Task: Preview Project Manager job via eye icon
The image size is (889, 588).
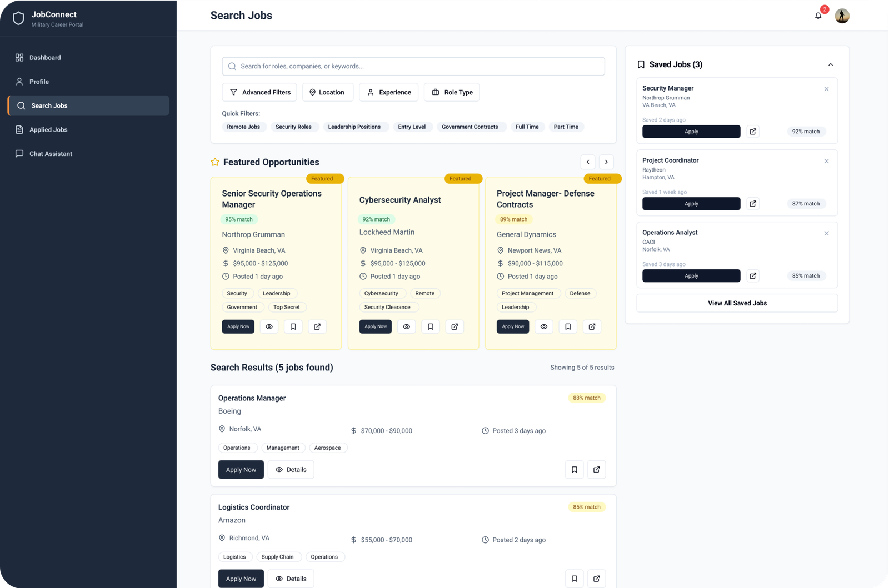Action: point(544,326)
